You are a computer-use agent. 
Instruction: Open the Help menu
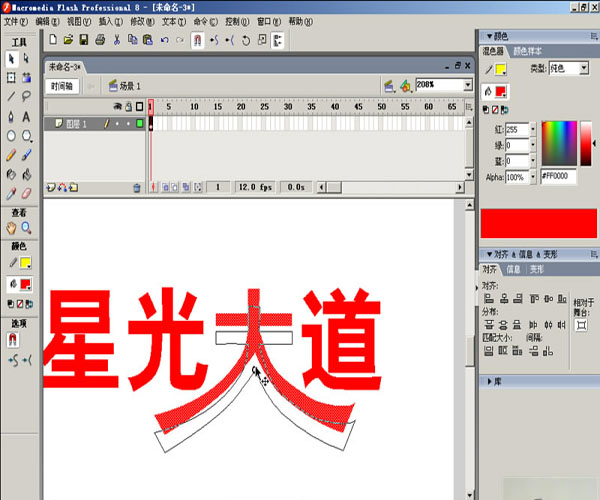[x=300, y=22]
